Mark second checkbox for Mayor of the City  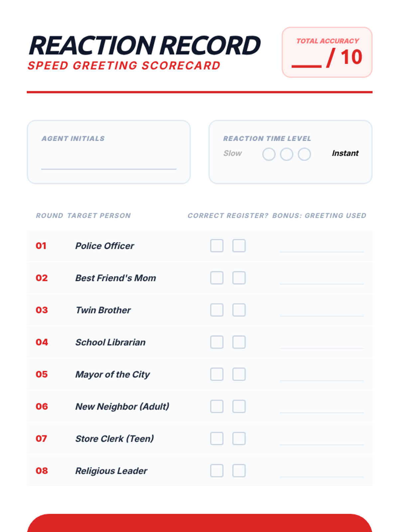[239, 374]
